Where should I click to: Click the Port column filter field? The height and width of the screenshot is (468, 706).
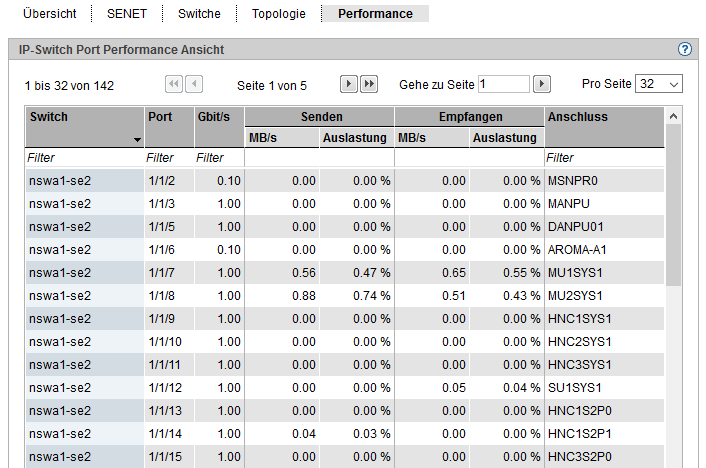point(168,158)
